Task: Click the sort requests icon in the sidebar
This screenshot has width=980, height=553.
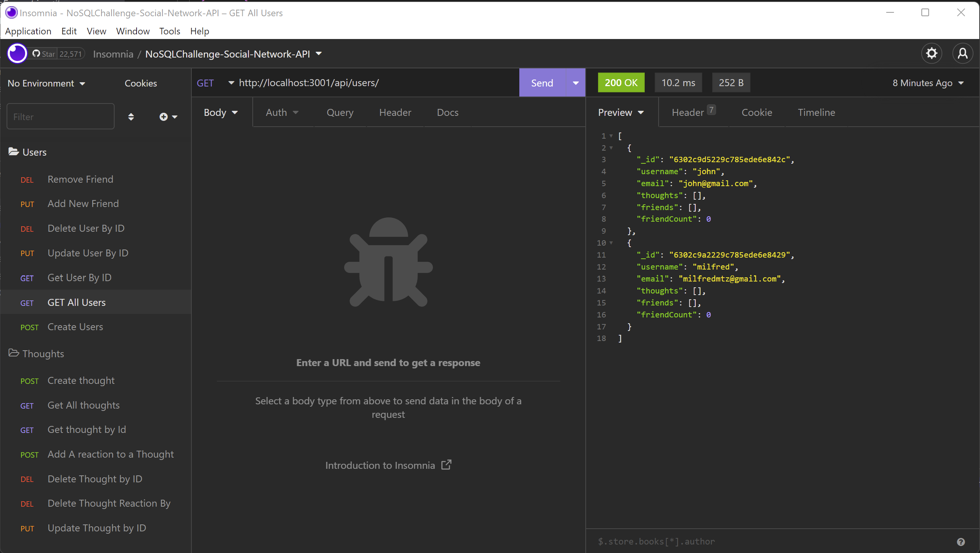Action: click(131, 116)
